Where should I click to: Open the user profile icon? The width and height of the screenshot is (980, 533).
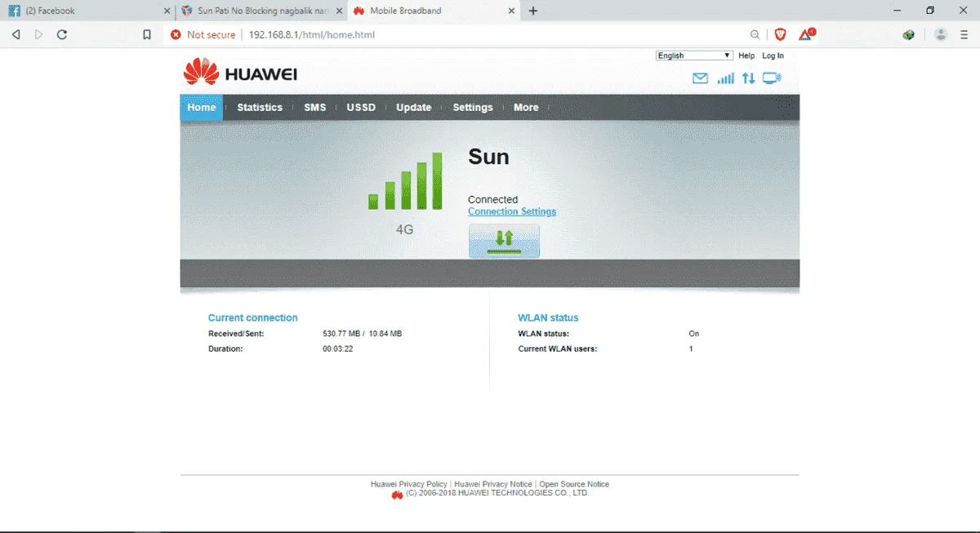point(941,34)
